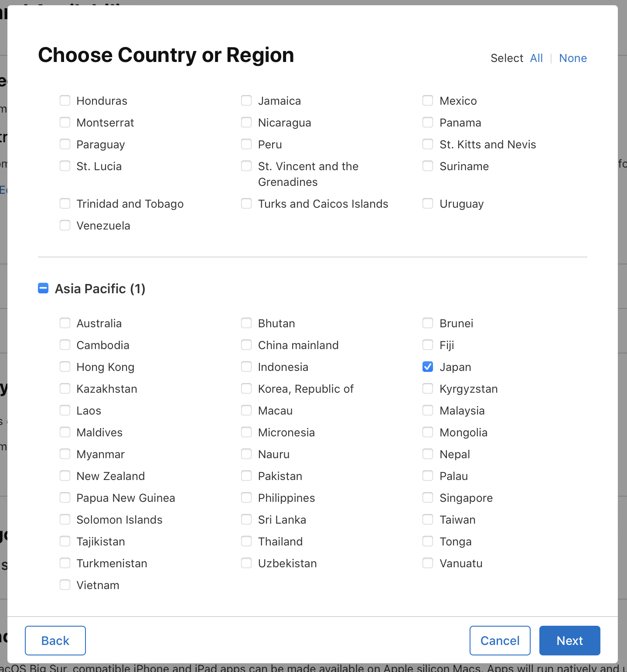Enable the Uruguay checkbox
The image size is (627, 672).
pyautogui.click(x=427, y=203)
